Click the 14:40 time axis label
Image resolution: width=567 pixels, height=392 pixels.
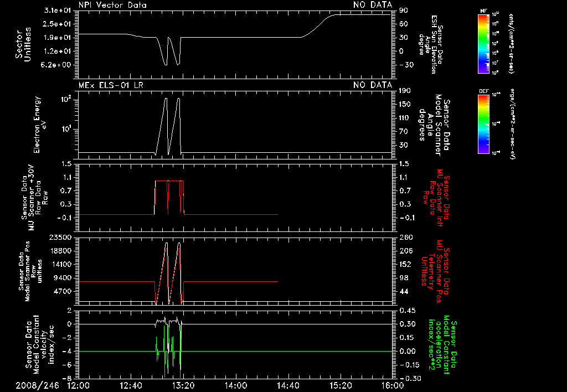tap(288, 385)
